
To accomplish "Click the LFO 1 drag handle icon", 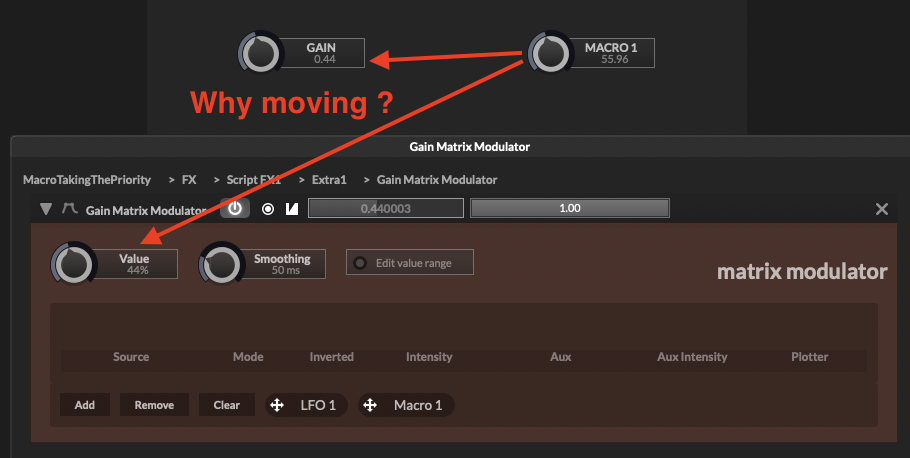I will (x=277, y=405).
